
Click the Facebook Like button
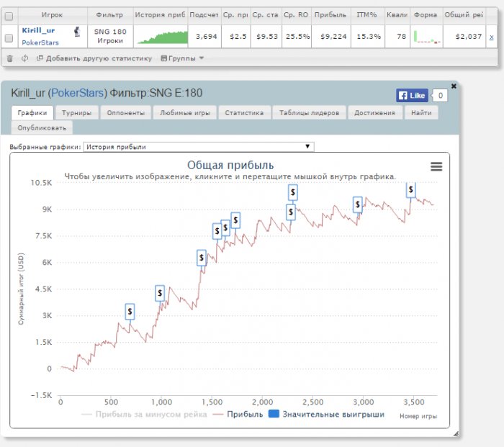click(412, 95)
